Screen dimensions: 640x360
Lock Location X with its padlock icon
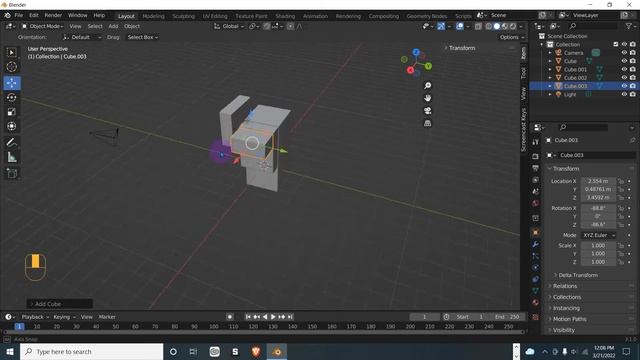[620, 181]
